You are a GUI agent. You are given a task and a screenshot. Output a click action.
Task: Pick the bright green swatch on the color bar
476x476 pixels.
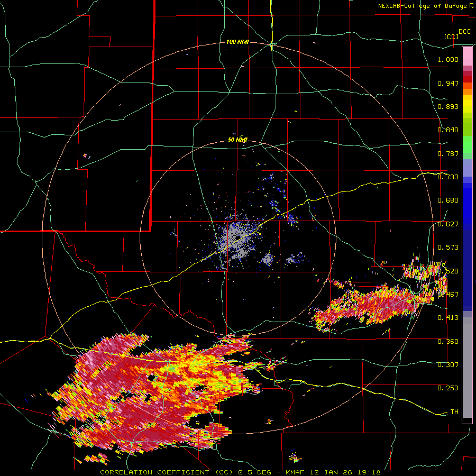[x=467, y=144]
